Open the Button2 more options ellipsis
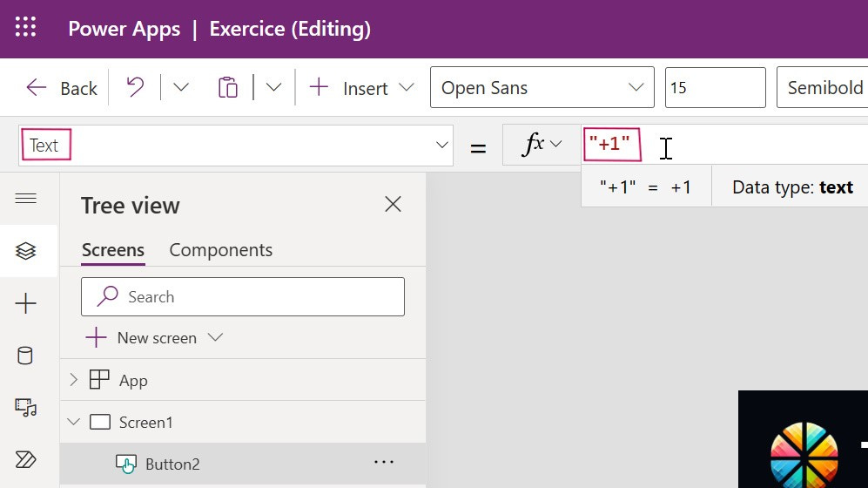 pos(384,462)
